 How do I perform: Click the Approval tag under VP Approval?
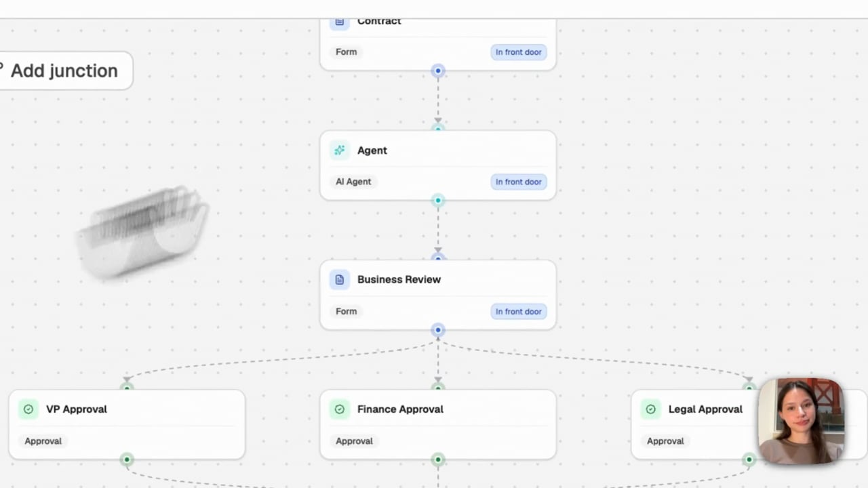[x=43, y=441]
